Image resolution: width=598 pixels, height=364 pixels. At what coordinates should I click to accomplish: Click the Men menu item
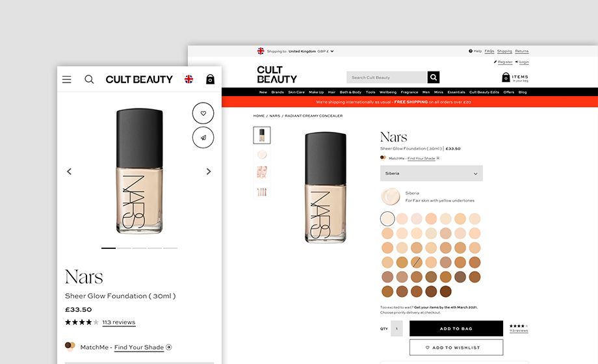(x=426, y=92)
